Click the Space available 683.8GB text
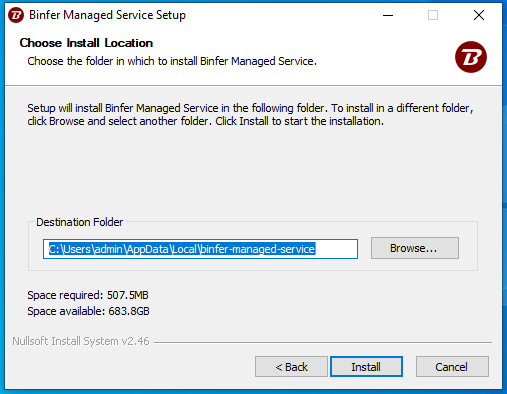507x394 pixels. pyautogui.click(x=88, y=311)
